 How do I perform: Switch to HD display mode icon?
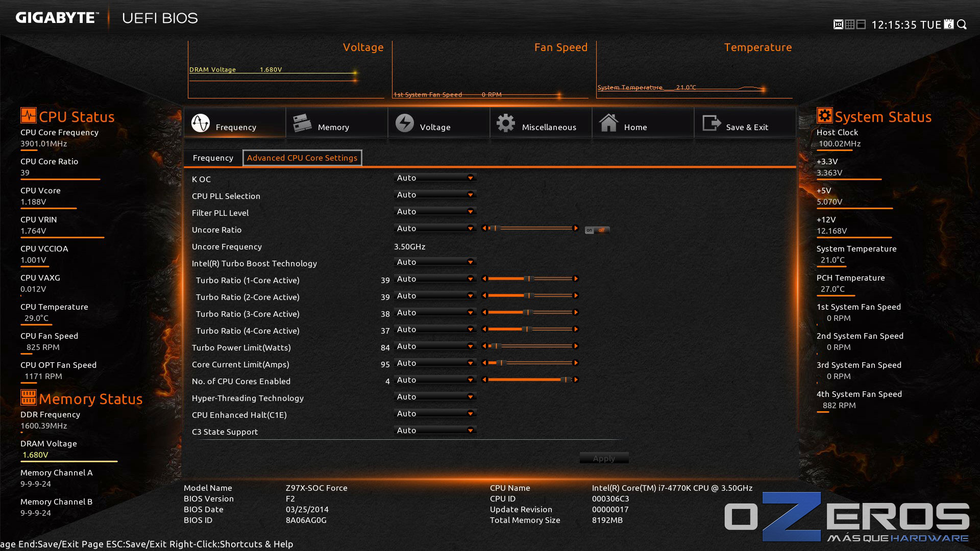(x=838, y=24)
